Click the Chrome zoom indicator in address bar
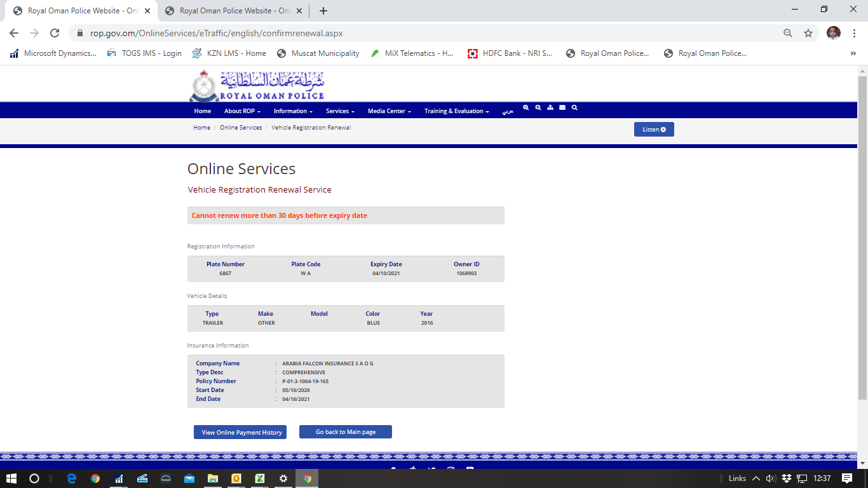The height and width of the screenshot is (488, 868). 788,33
